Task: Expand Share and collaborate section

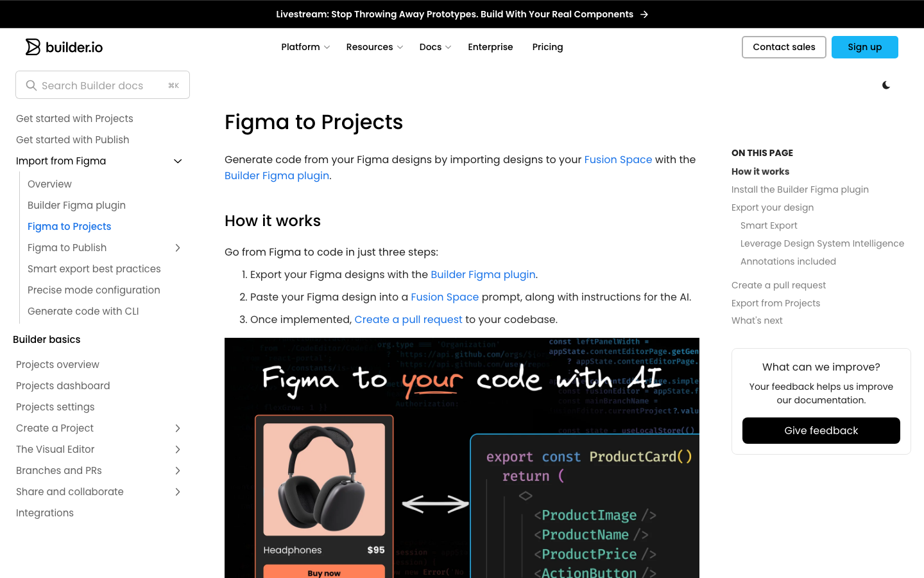Action: tap(178, 492)
